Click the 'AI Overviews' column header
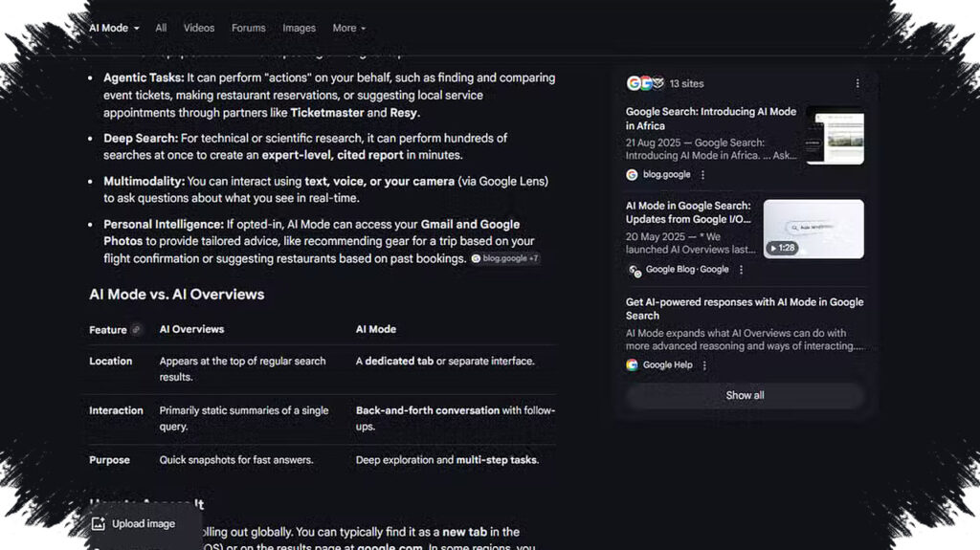The height and width of the screenshot is (550, 980). pyautogui.click(x=191, y=329)
